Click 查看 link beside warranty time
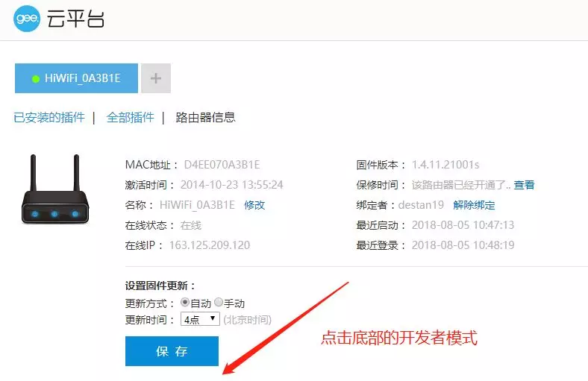This screenshot has width=588, height=381. click(524, 185)
